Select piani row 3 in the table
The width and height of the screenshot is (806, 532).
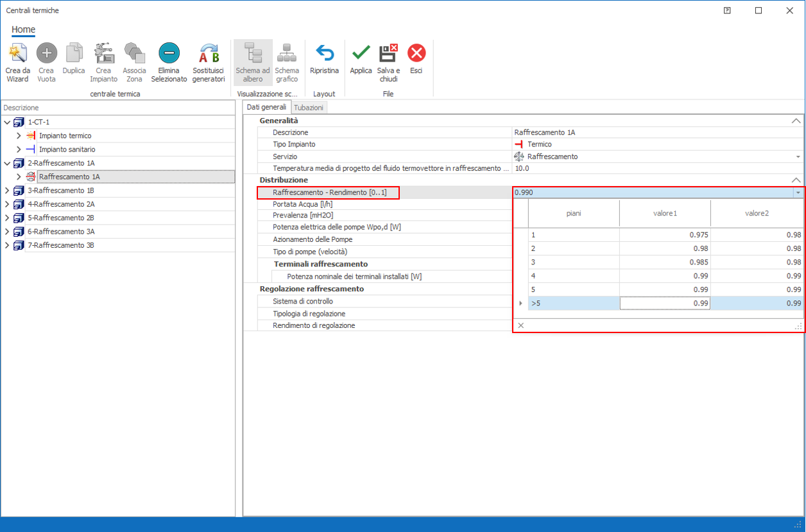point(573,262)
